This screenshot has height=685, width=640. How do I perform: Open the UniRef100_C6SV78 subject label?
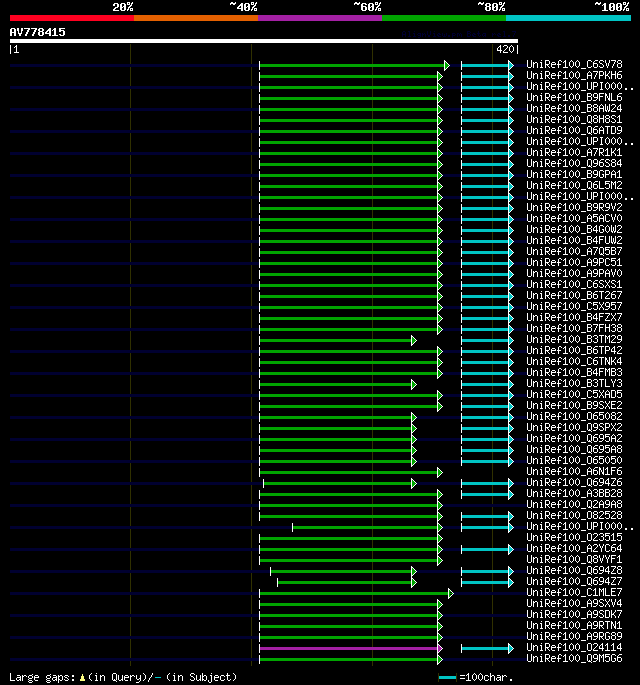click(574, 65)
